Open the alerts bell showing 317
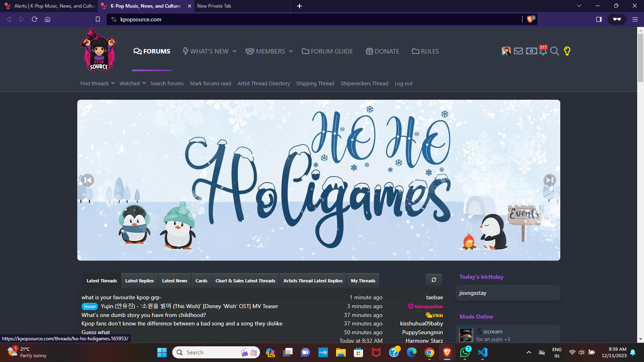Image resolution: width=644 pixels, height=362 pixels. click(543, 50)
